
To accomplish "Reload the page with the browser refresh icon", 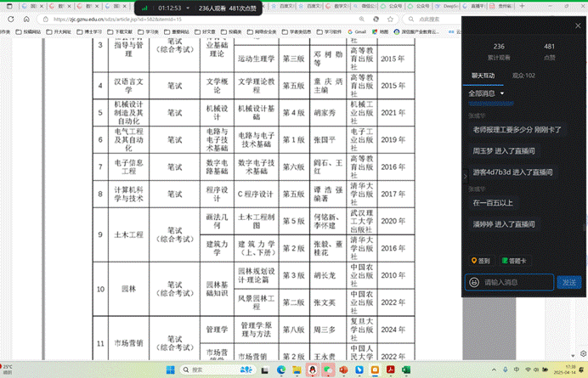I will (11, 20).
